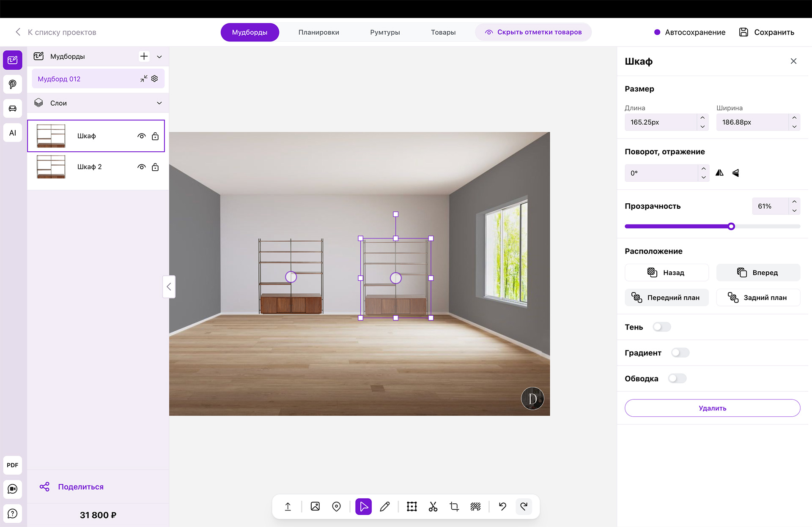
Task: Click the Удалить delete button
Action: pyautogui.click(x=712, y=408)
